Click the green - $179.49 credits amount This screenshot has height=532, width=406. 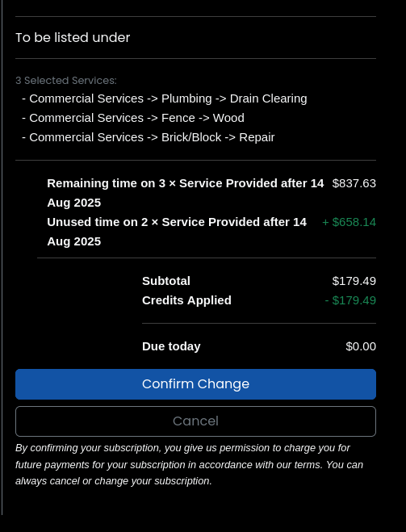point(350,300)
